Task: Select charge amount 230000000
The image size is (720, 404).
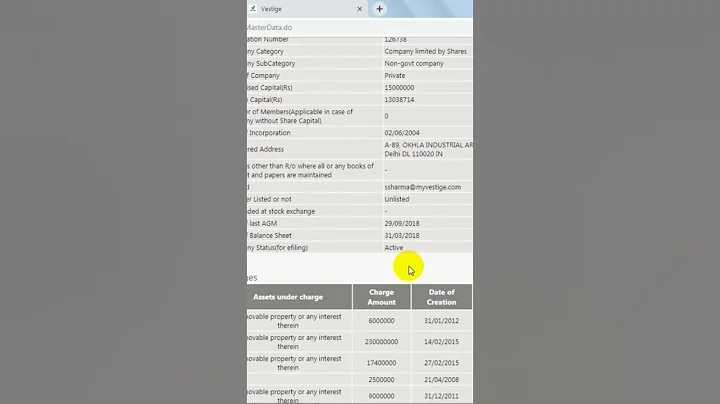Action: coord(382,342)
